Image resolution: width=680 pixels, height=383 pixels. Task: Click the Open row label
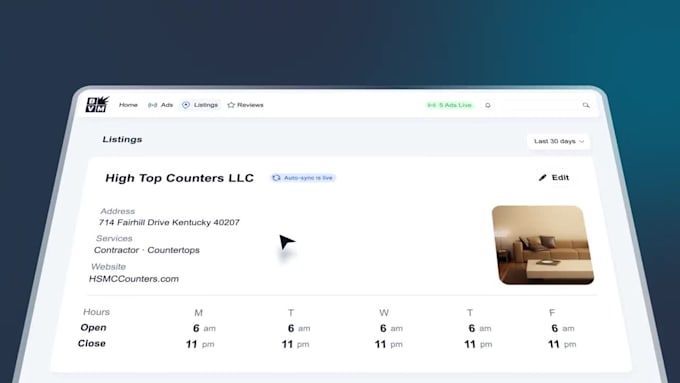click(x=93, y=327)
